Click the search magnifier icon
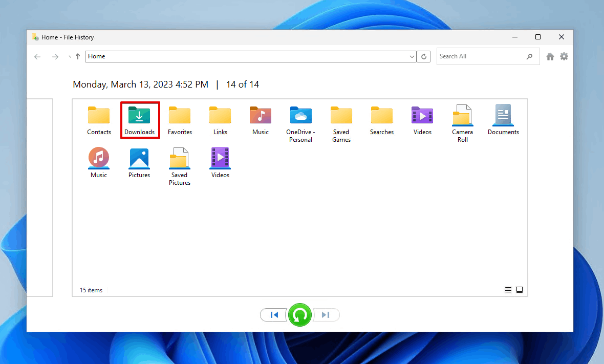This screenshot has height=364, width=604. tap(530, 57)
